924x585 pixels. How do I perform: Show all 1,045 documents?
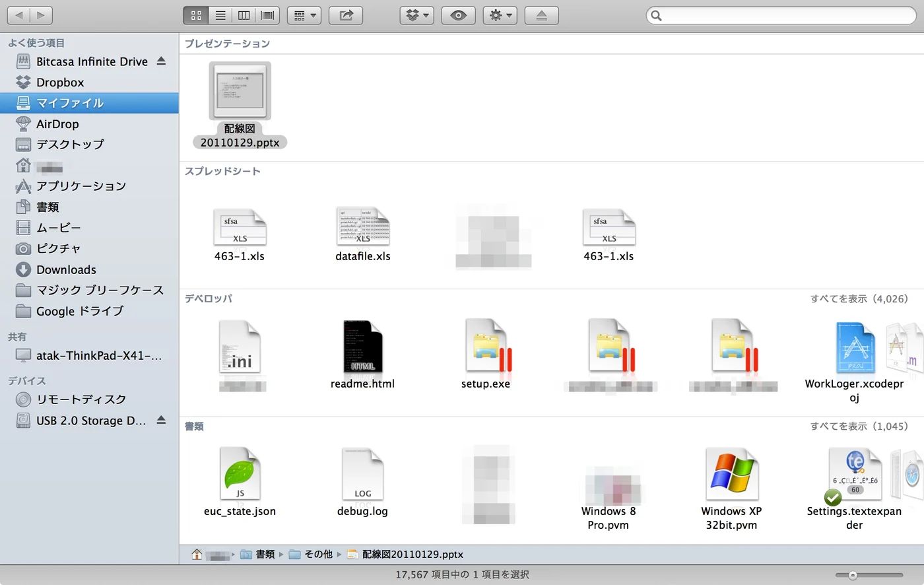tap(859, 426)
